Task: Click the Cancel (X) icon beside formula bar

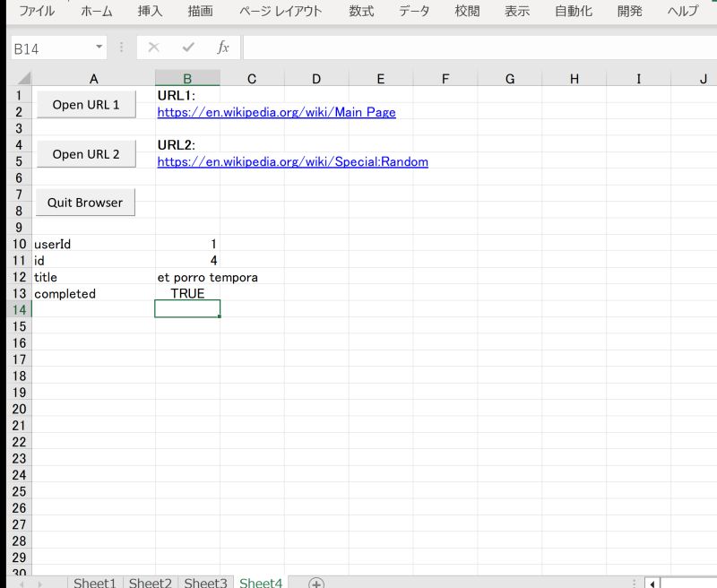Action: [154, 47]
